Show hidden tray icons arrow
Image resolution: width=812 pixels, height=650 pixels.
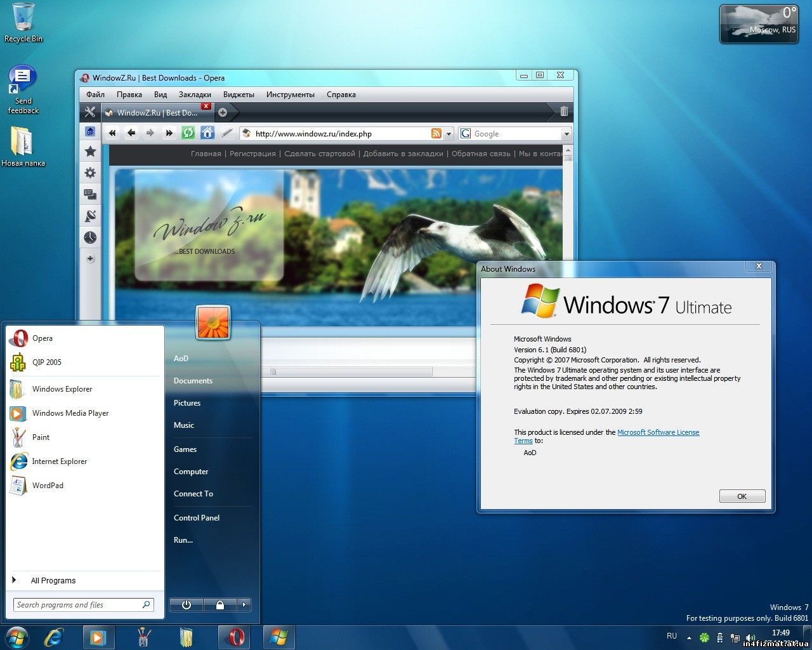[x=689, y=637]
